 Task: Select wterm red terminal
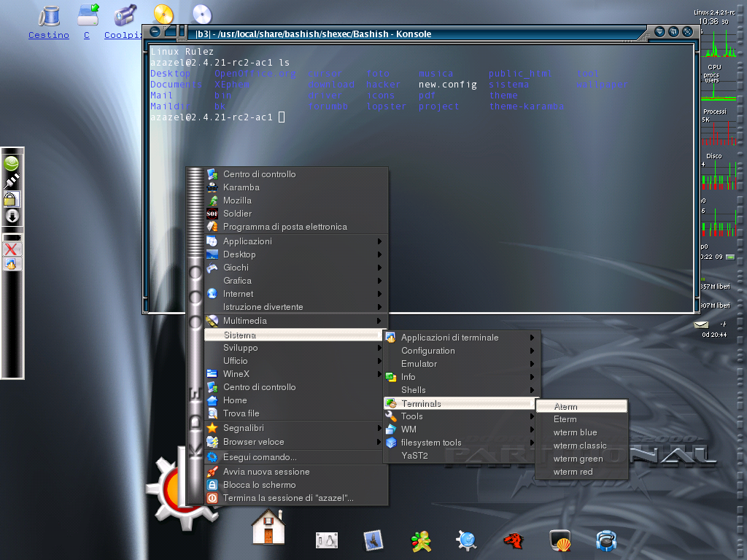point(581,472)
